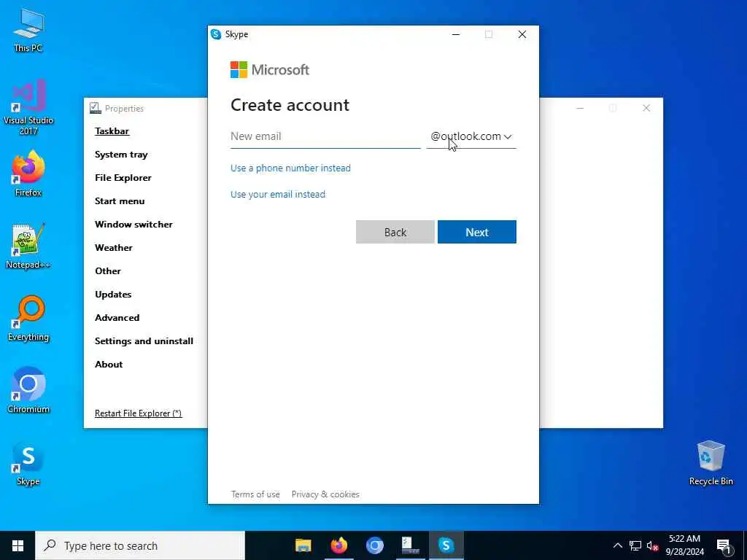The image size is (747, 560).
Task: Select the Skype desktop shortcut
Action: tap(28, 463)
